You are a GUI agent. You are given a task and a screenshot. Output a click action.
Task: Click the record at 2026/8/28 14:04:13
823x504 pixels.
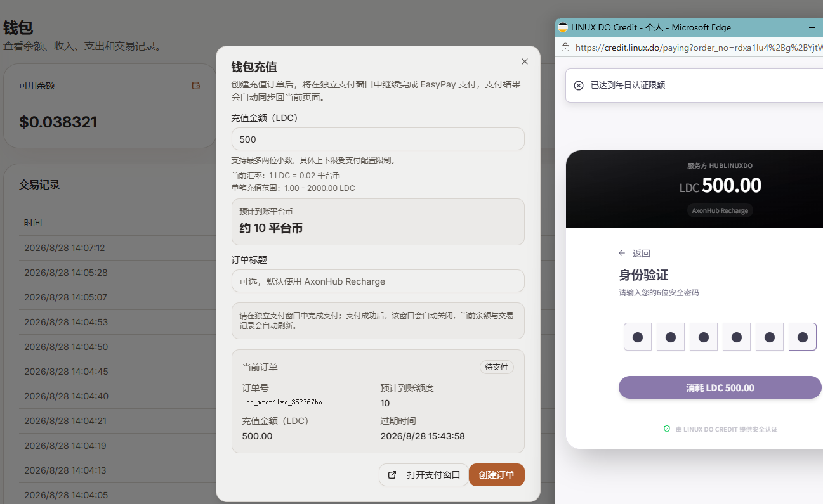coord(65,470)
